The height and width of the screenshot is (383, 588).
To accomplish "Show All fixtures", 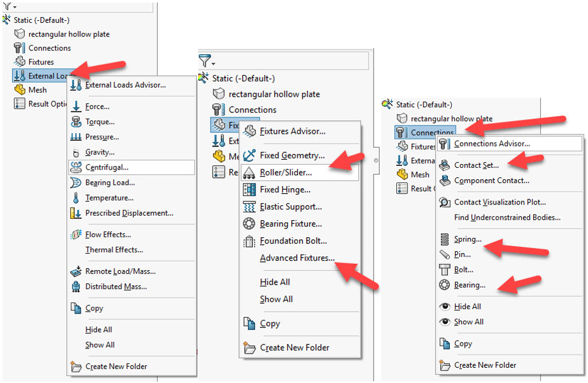I will click(276, 299).
